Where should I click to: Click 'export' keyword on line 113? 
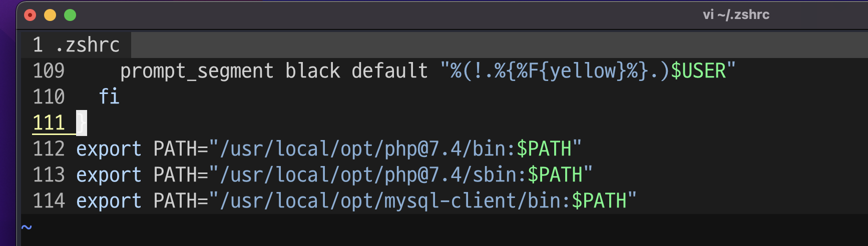(x=109, y=175)
